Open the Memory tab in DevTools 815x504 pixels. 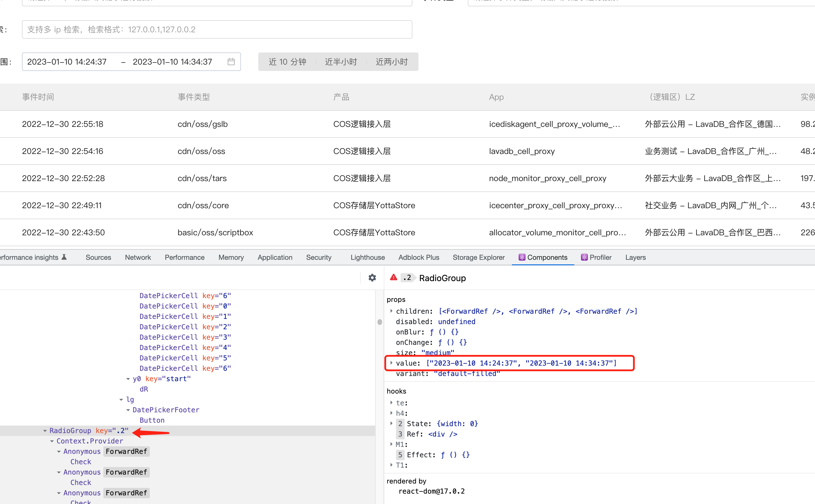coord(231,257)
